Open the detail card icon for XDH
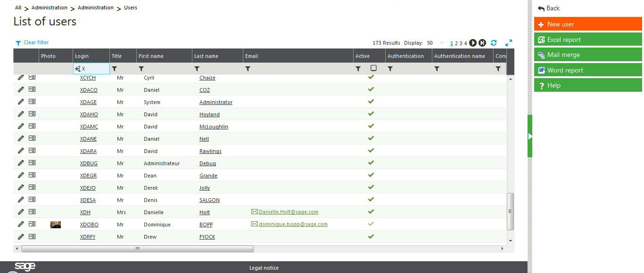Viewport: 644px width, 273px height. tap(32, 212)
